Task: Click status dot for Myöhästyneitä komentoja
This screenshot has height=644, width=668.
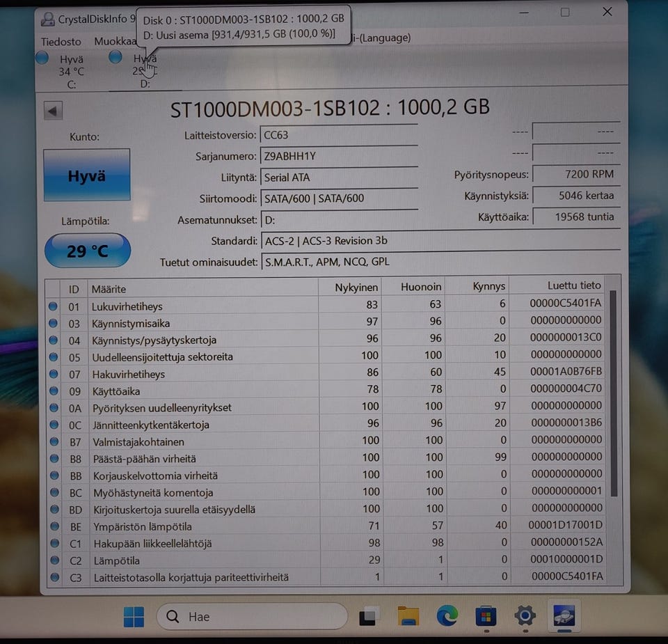Action: [54, 492]
